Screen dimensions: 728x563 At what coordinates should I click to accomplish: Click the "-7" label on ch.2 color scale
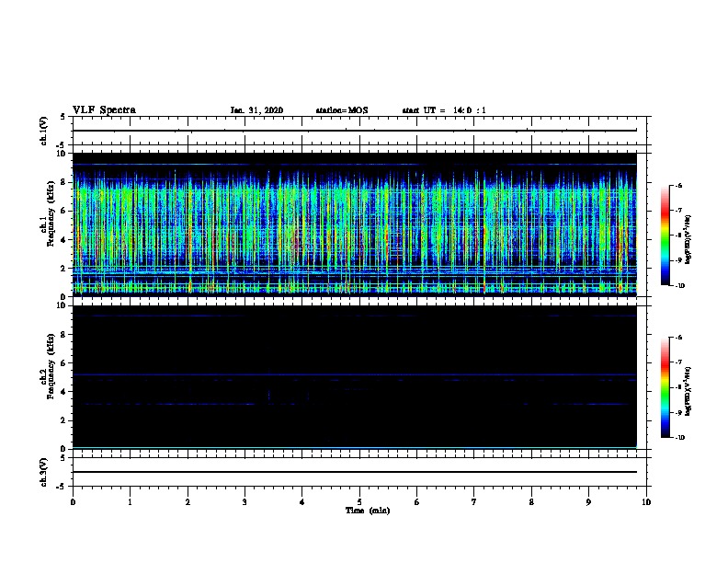(678, 362)
